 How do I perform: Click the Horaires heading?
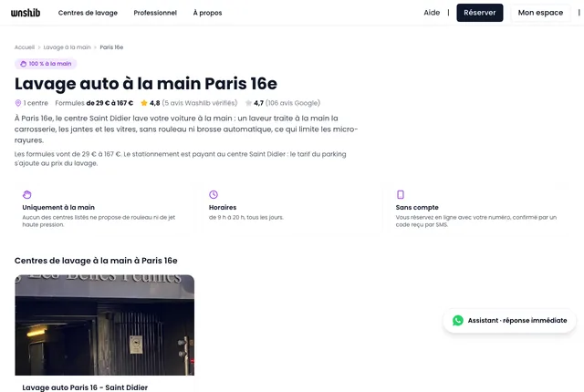(x=223, y=207)
